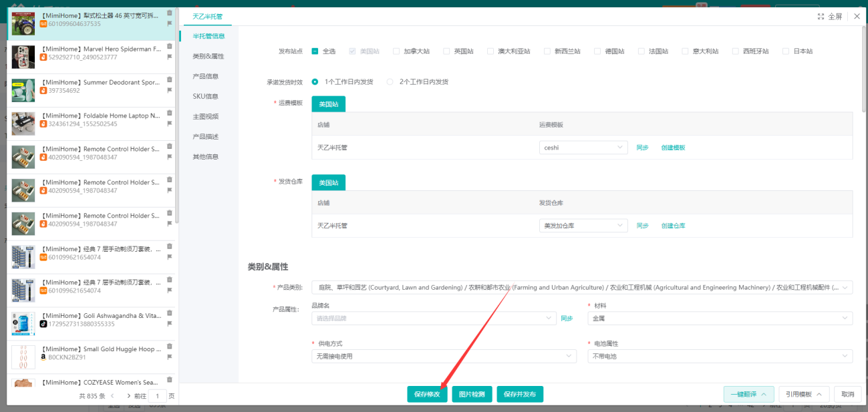868x412 pixels.
Task: Click trash icon for Foldable Home Laptop item
Action: pos(169,113)
